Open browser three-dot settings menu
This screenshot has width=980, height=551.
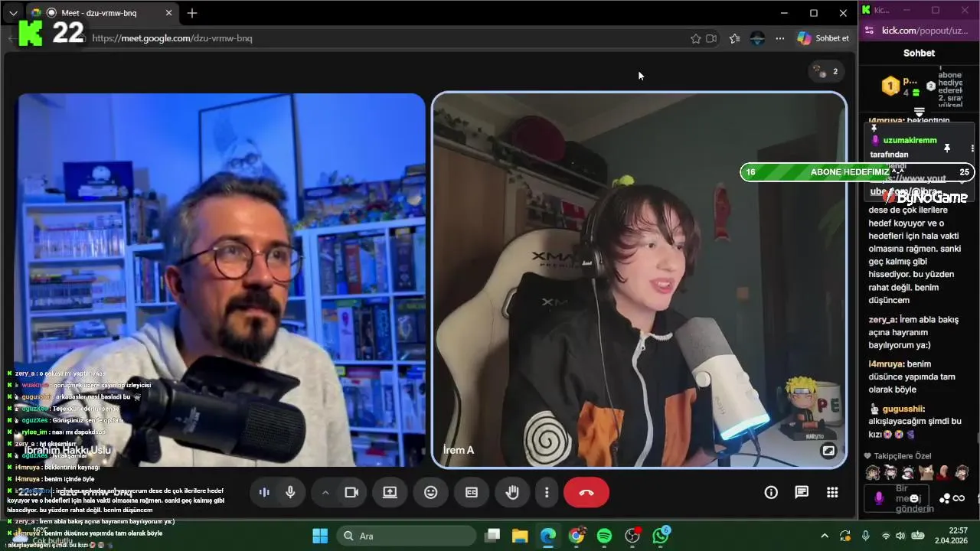pyautogui.click(x=779, y=38)
